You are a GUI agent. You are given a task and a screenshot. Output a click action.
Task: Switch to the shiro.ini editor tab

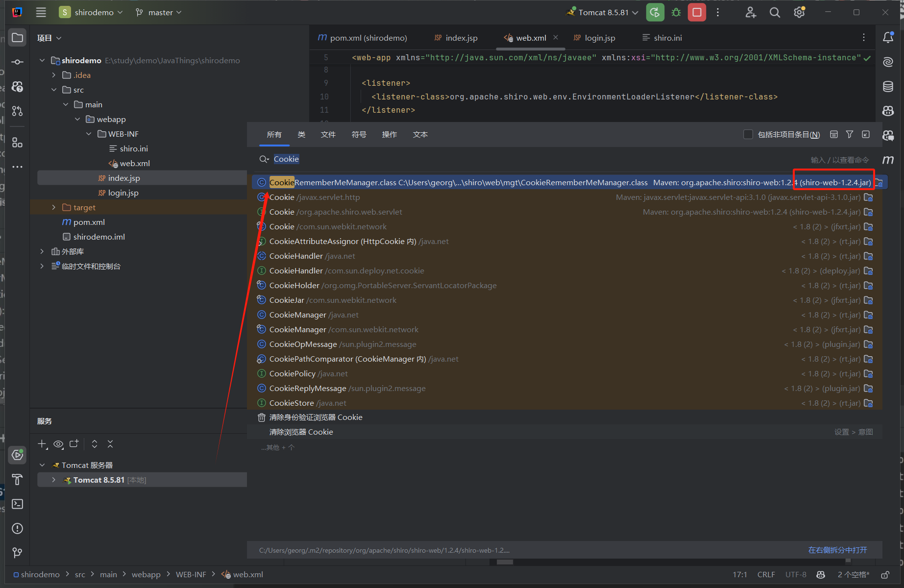pyautogui.click(x=662, y=38)
